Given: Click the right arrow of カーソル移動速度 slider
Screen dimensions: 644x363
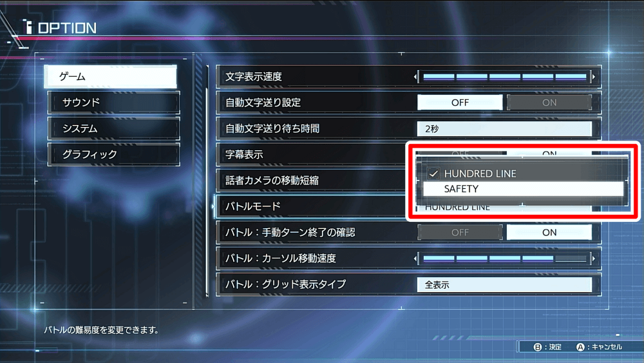Looking at the screenshot, I should point(594,259).
